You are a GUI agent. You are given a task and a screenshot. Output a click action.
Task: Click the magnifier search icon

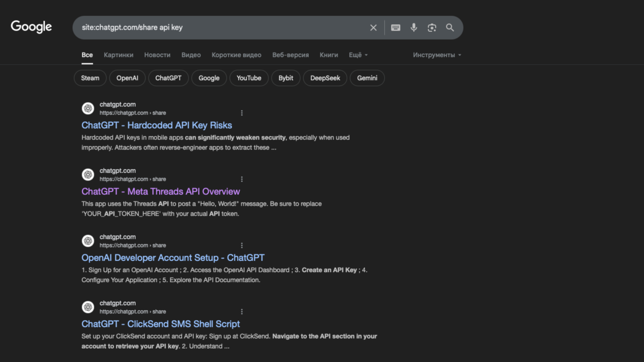coord(450,28)
